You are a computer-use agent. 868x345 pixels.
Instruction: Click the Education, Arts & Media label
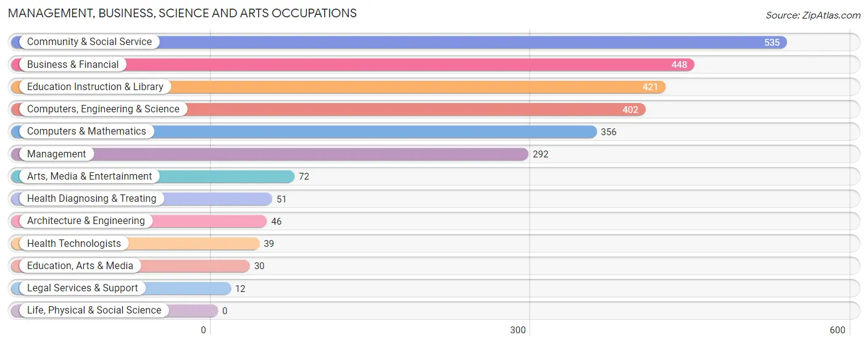coord(80,266)
